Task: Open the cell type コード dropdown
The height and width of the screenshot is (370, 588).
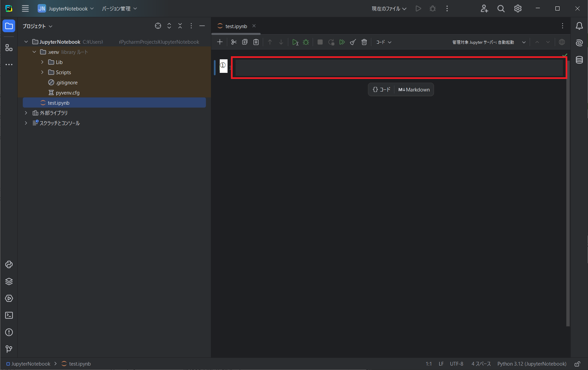Action: coord(384,42)
